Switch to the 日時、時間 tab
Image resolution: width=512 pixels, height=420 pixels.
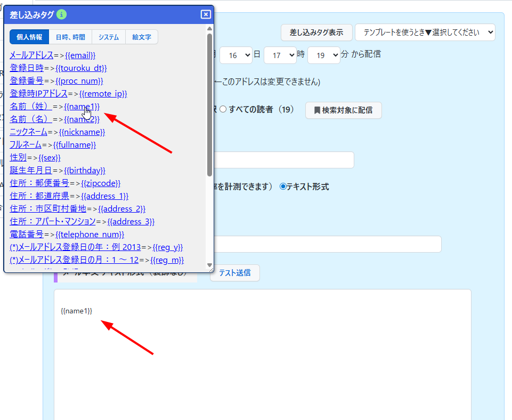click(x=70, y=37)
